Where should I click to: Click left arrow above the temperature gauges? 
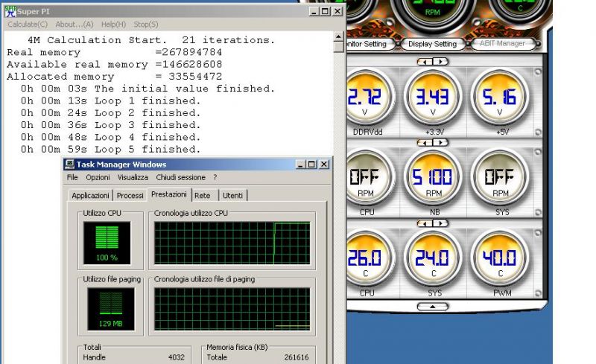[425, 223]
